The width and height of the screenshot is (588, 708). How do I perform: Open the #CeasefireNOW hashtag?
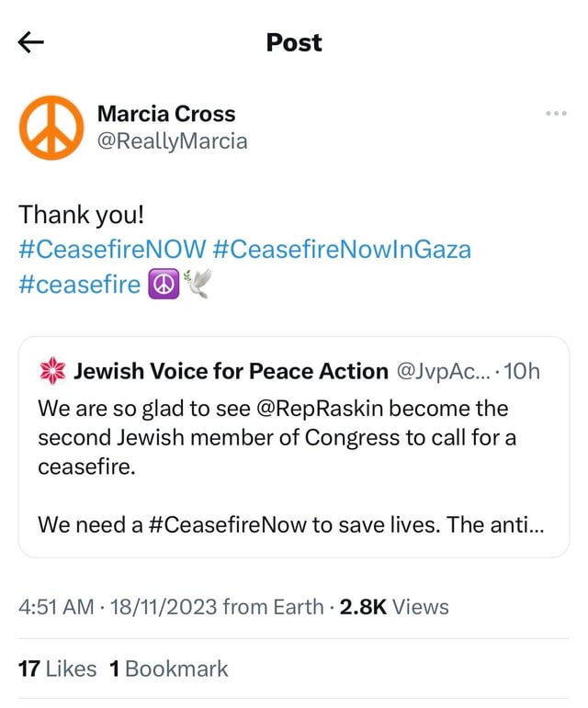(x=110, y=249)
